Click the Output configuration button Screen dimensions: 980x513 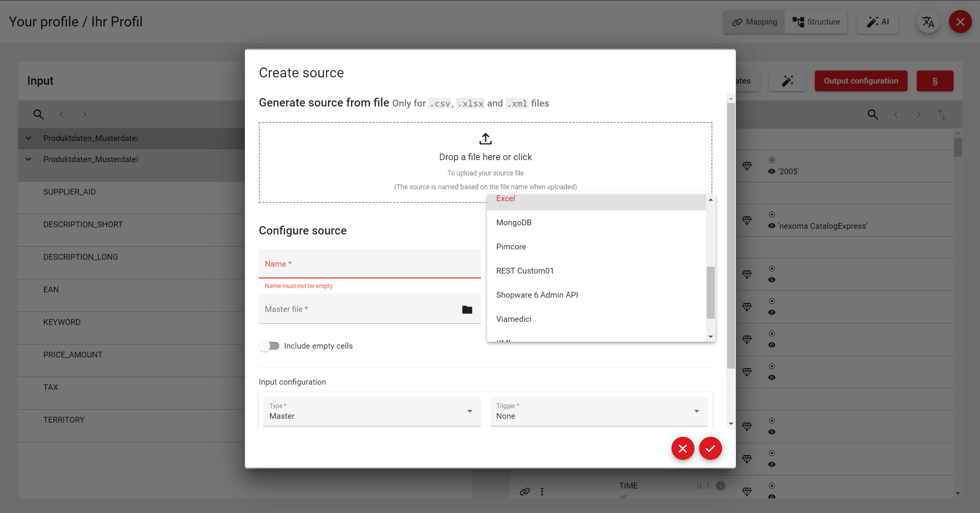tap(861, 81)
